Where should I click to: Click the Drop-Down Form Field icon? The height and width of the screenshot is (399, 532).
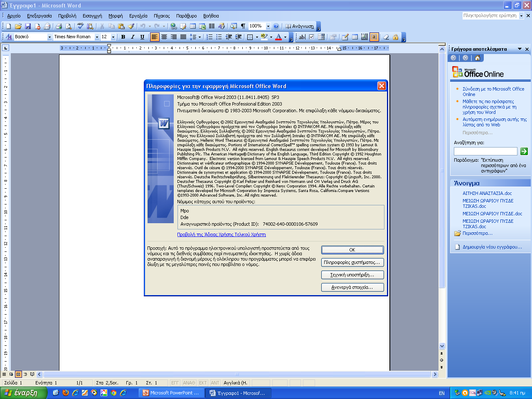(321, 37)
